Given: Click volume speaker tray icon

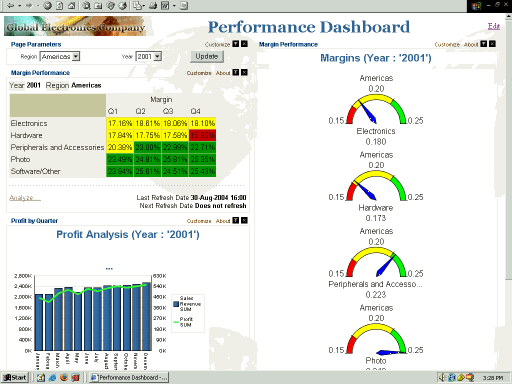Looking at the screenshot, I should coord(442,377).
